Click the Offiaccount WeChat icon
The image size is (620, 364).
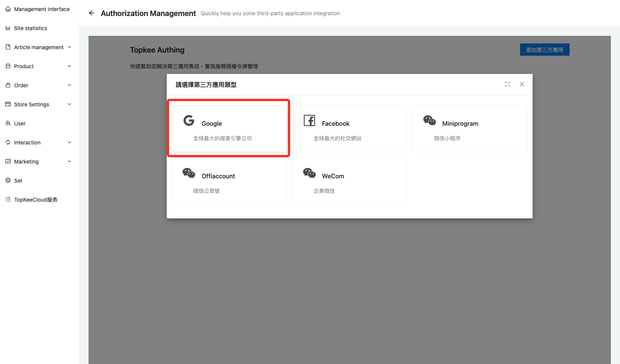(189, 173)
